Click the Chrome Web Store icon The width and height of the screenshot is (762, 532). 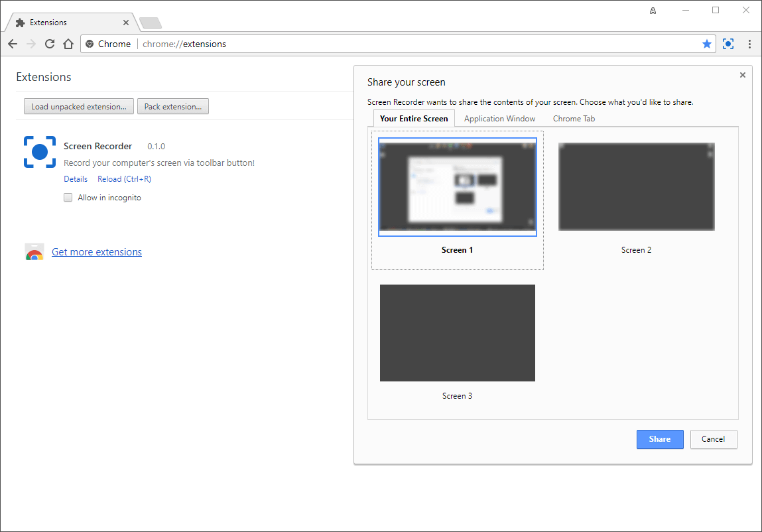[34, 252]
